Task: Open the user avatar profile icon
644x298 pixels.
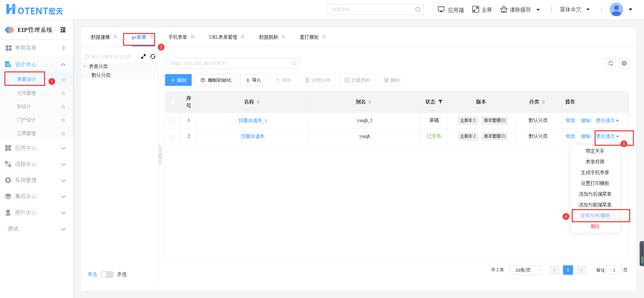Action: tap(616, 9)
